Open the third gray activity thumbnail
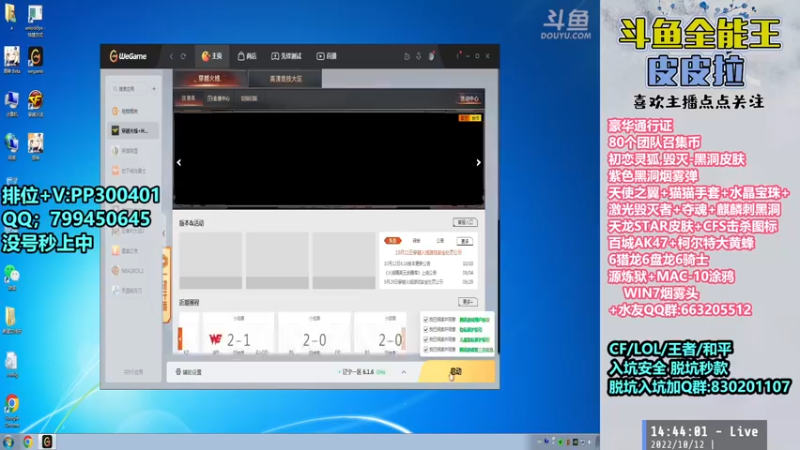This screenshot has height=450, width=800. (x=344, y=260)
